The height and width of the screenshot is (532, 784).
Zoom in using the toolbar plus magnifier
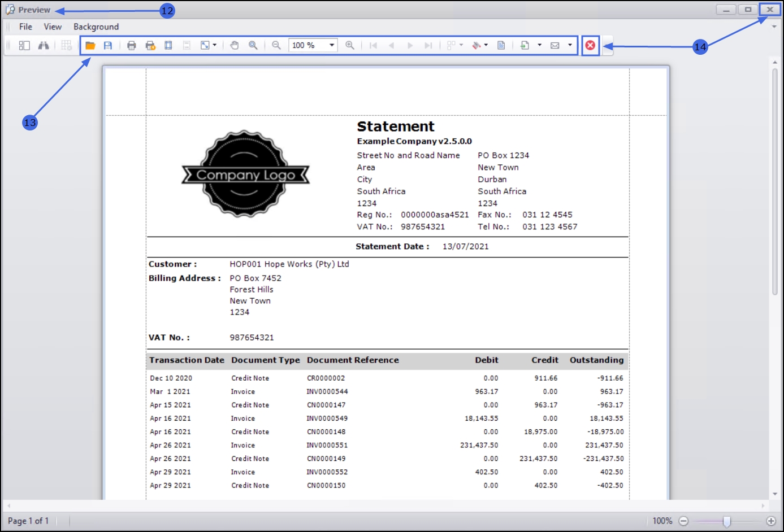tap(350, 45)
